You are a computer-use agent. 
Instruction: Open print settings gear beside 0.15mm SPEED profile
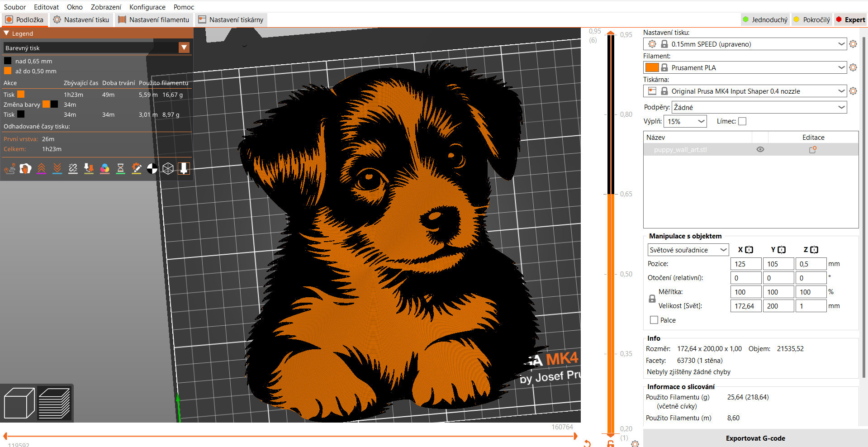pyautogui.click(x=854, y=44)
